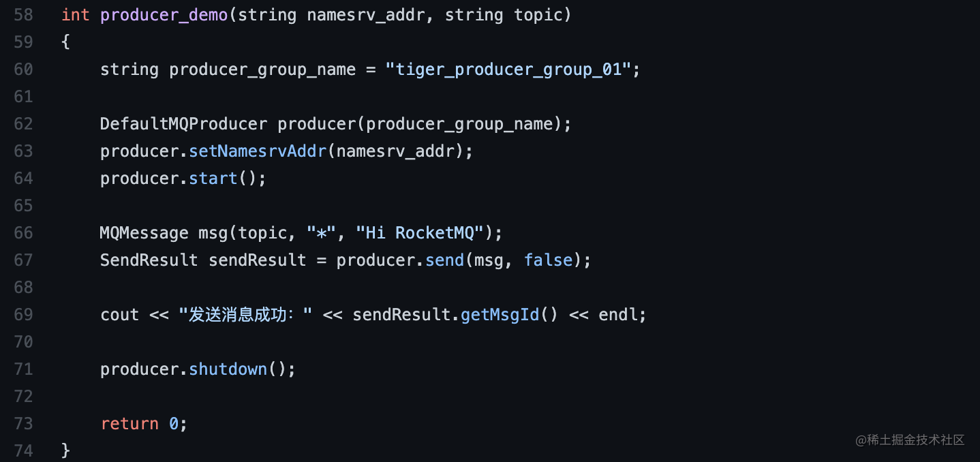980x462 pixels.
Task: Click the setNamesrvAddr method call
Action: [x=258, y=151]
